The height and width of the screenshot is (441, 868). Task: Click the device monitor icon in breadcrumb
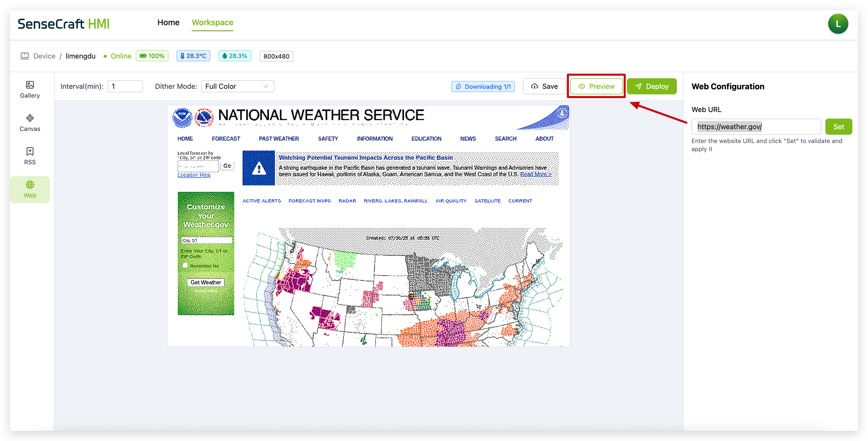click(x=25, y=56)
